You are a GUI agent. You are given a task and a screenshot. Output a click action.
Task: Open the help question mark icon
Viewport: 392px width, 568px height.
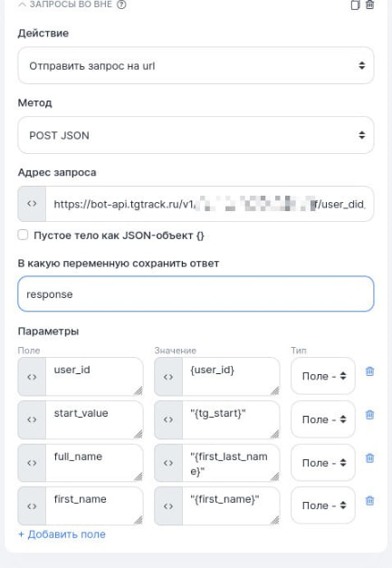(121, 5)
